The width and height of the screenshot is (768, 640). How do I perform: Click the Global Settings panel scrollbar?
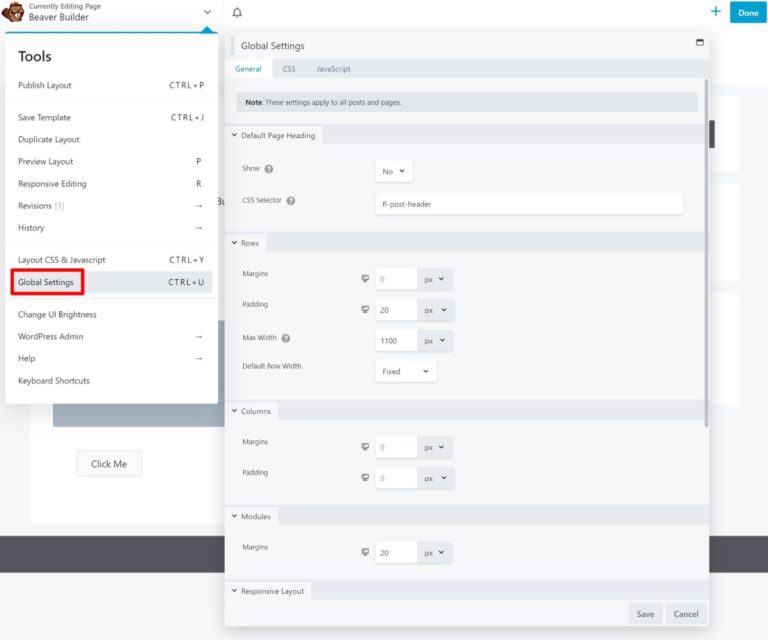[706, 253]
